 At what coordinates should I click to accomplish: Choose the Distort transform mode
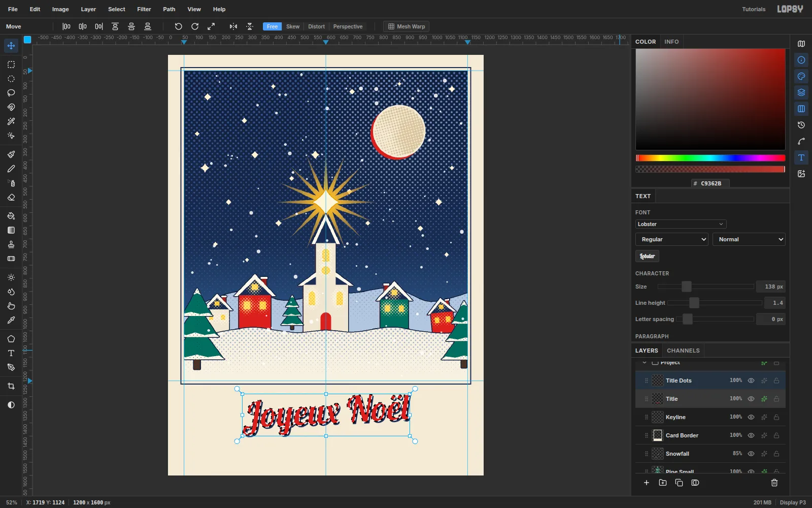click(x=316, y=26)
